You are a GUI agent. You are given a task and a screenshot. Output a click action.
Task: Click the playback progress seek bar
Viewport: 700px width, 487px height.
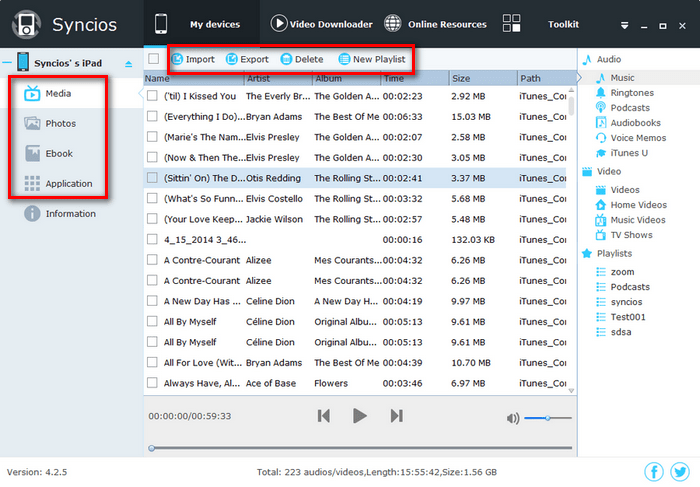pyautogui.click(x=360, y=448)
